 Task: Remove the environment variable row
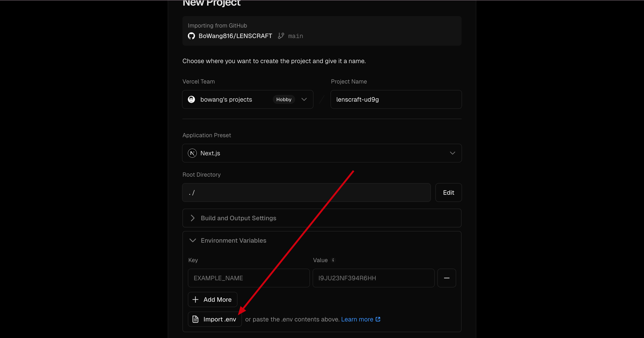coord(447,278)
